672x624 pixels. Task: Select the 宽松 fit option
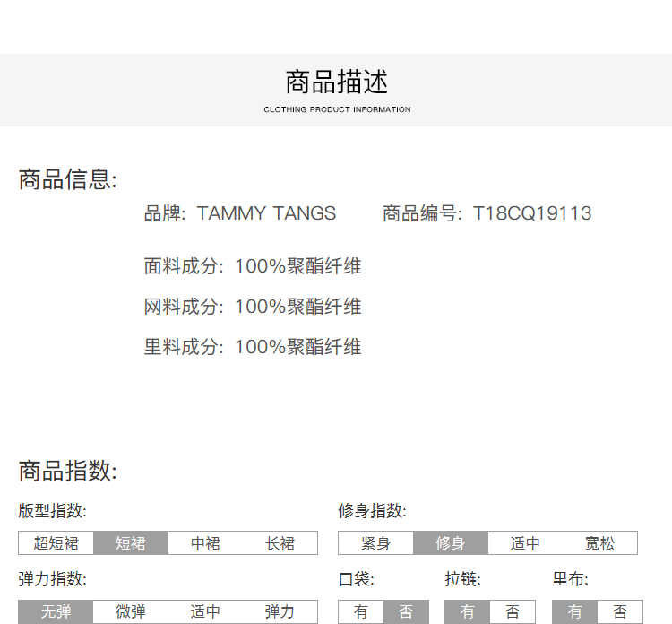[599, 543]
